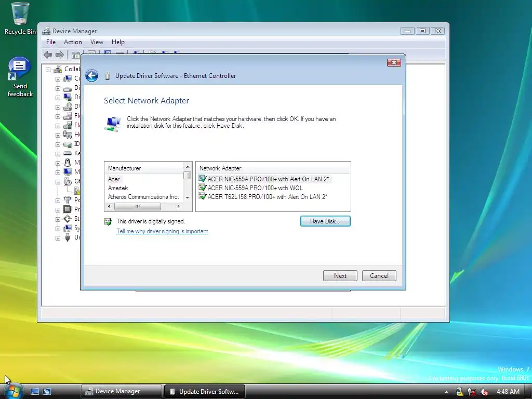Click the taskbar clock showing 4:48 AM

508,392
